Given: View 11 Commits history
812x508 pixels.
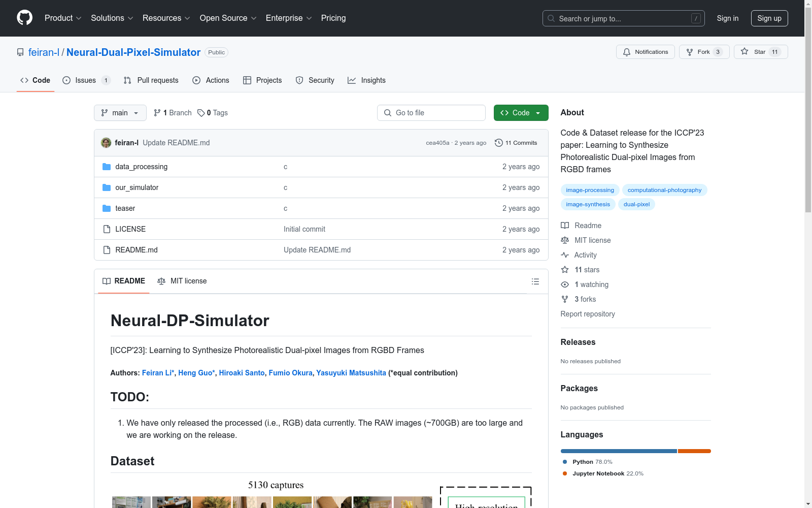Looking at the screenshot, I should click(x=516, y=143).
